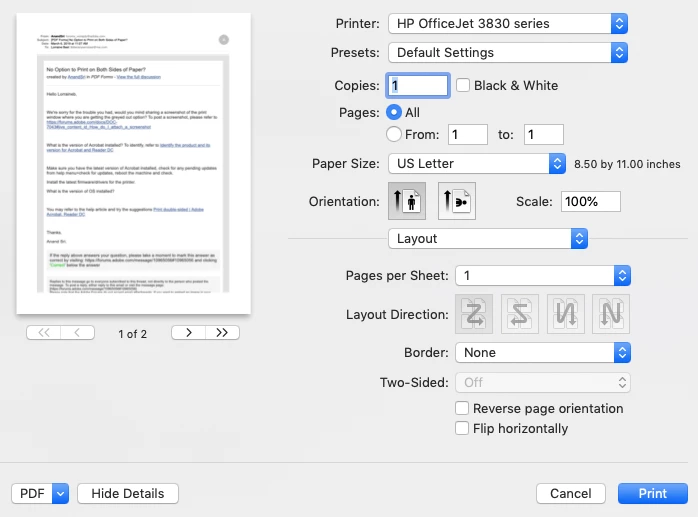Enable Black & White checkbox

pos(463,85)
